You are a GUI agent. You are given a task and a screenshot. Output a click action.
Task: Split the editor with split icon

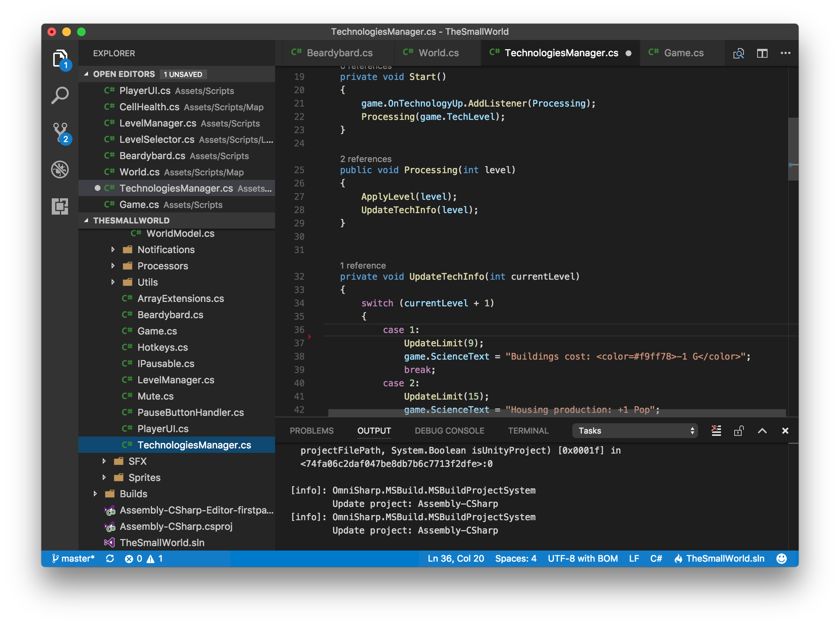point(762,53)
